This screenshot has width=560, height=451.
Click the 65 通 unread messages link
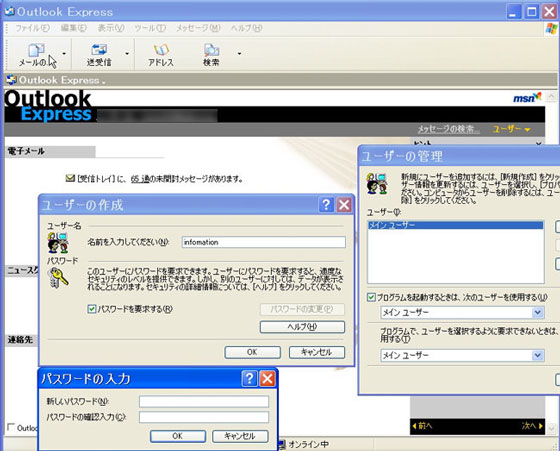[x=140, y=179]
